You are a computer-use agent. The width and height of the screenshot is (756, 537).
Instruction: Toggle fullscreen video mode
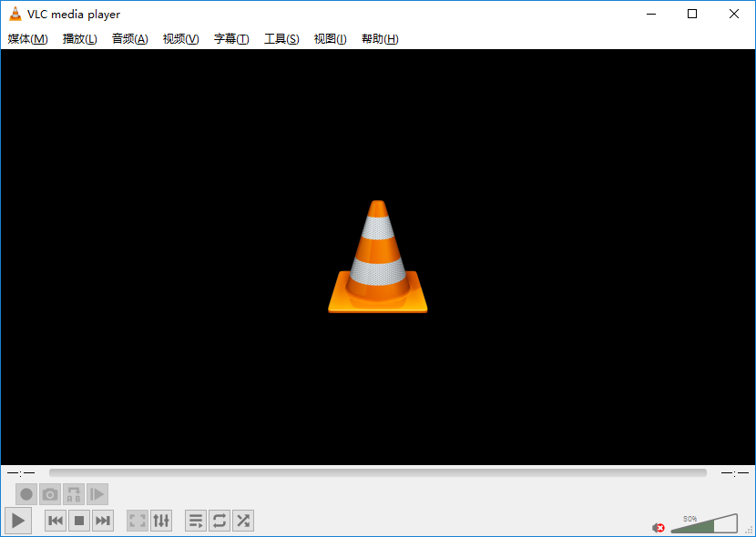[138, 521]
